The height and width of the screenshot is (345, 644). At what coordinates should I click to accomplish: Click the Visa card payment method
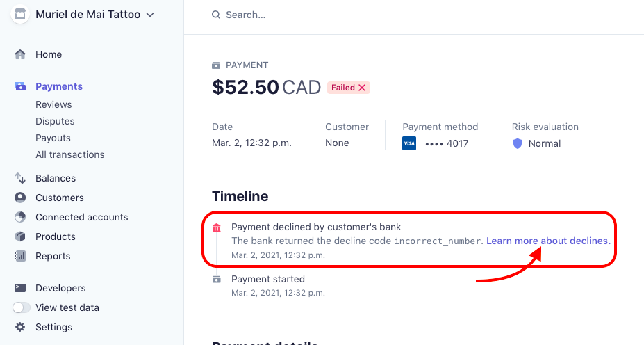pos(436,143)
